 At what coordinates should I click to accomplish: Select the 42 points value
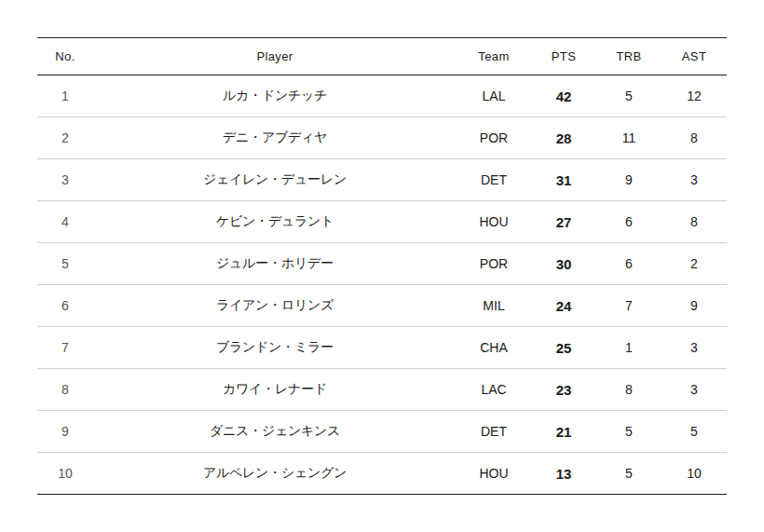[564, 96]
